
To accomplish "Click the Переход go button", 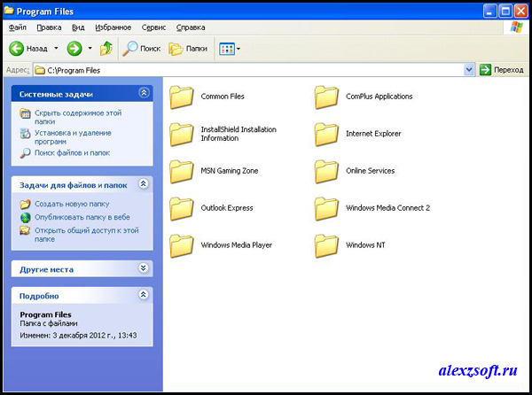I will click(502, 69).
